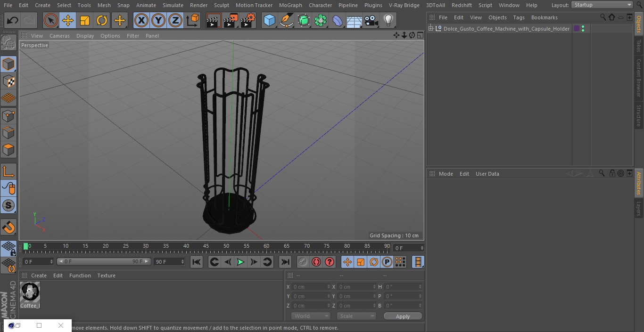Switch to the Content Browser tab
The width and height of the screenshot is (644, 332).
(639, 78)
